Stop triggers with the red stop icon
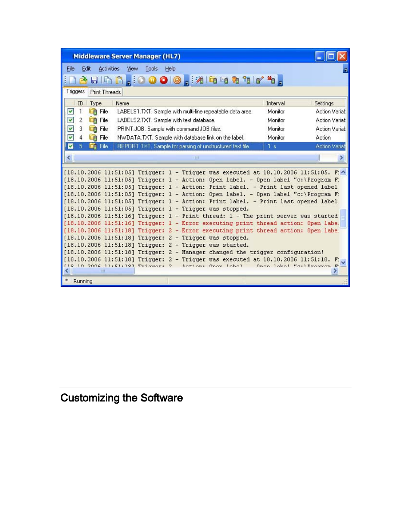 [164, 80]
